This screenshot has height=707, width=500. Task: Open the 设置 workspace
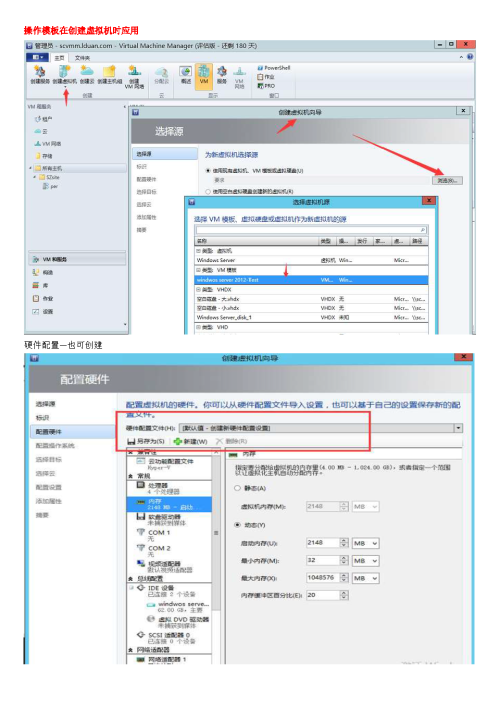point(43,312)
